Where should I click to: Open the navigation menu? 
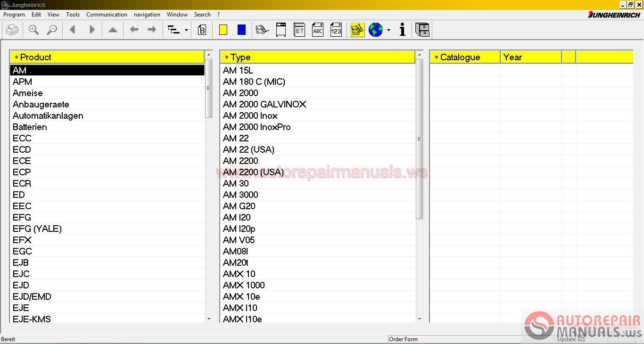147,15
